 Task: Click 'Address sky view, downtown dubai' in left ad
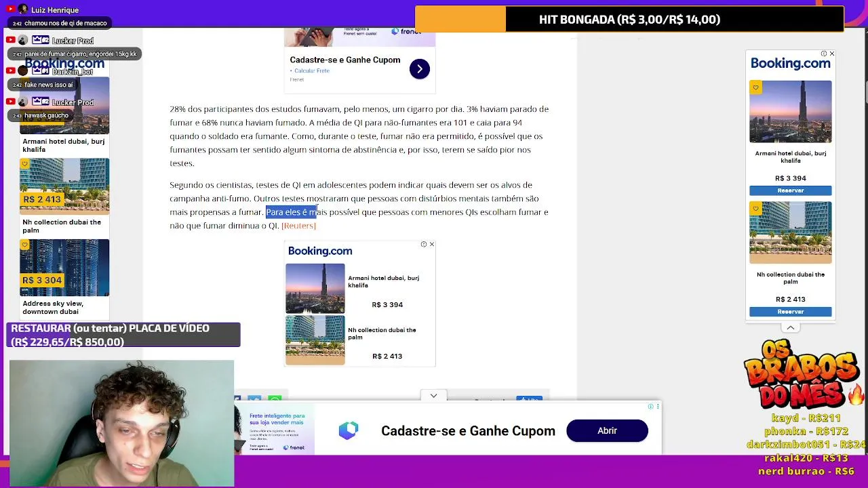coord(53,308)
